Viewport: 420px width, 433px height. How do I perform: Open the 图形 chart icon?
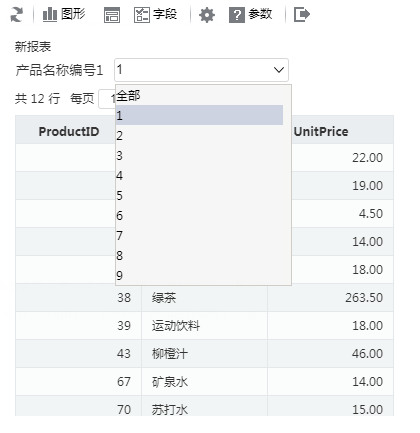point(50,15)
